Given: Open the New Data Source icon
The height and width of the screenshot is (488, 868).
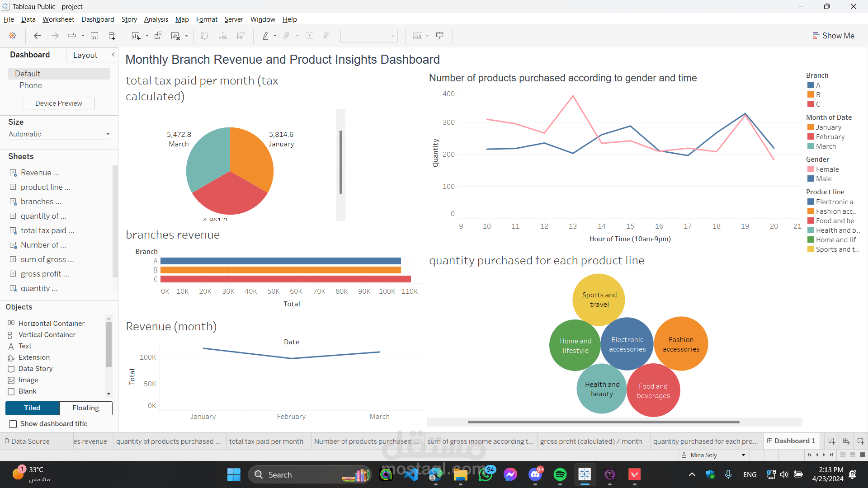Looking at the screenshot, I should pyautogui.click(x=111, y=36).
